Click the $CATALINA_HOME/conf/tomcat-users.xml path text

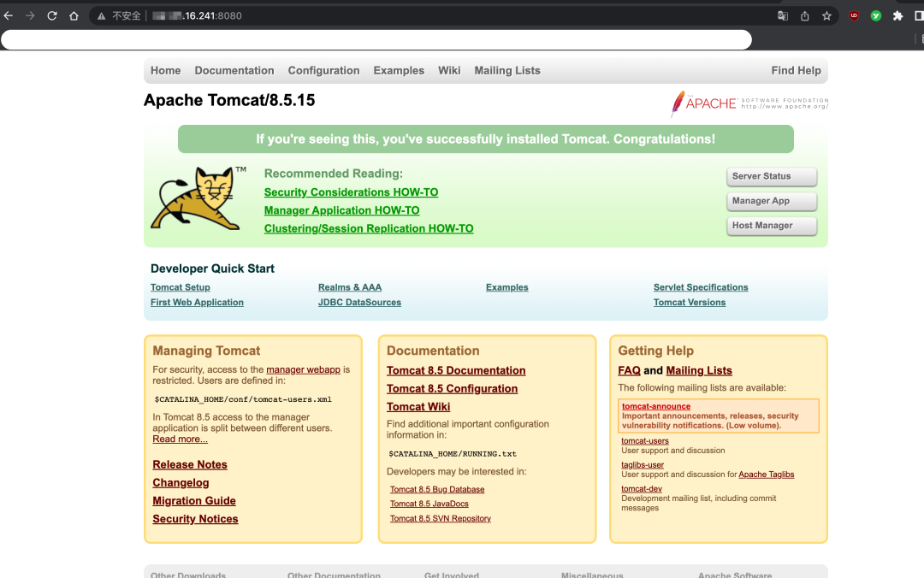(x=243, y=399)
